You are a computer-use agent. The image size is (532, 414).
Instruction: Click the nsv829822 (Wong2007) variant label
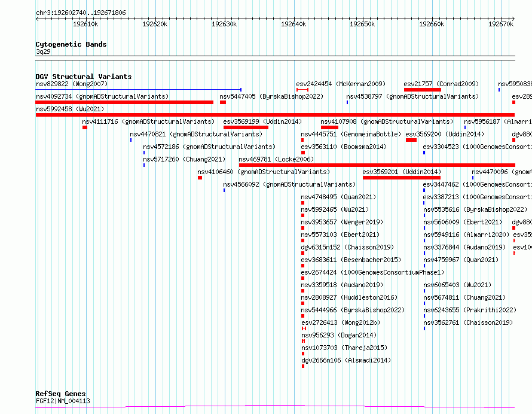(x=72, y=84)
